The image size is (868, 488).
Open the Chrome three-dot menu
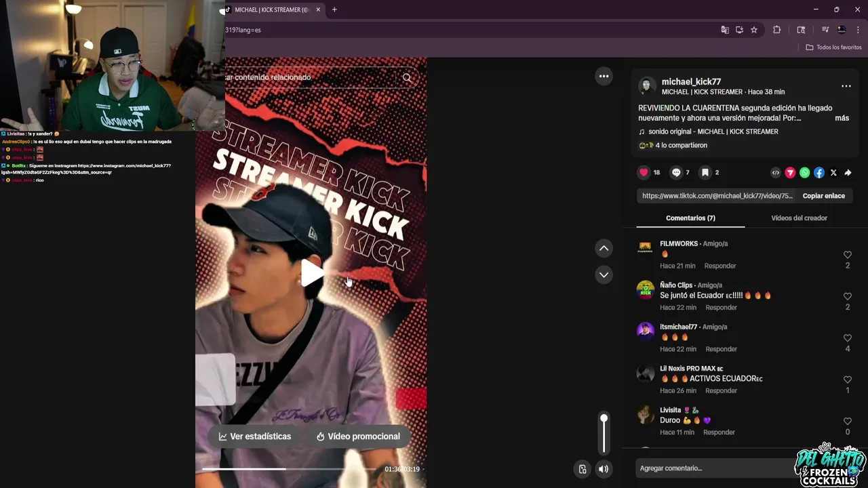point(858,30)
